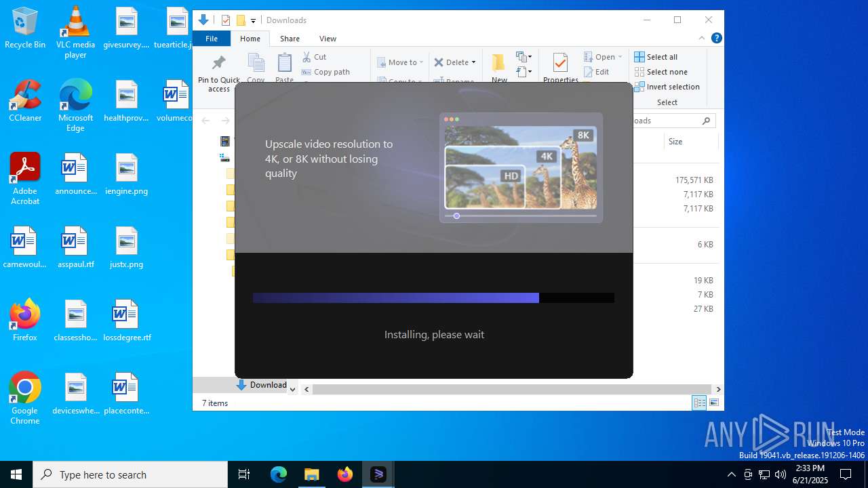The width and height of the screenshot is (868, 488).
Task: Select justx.png file on desktop
Action: tap(126, 247)
